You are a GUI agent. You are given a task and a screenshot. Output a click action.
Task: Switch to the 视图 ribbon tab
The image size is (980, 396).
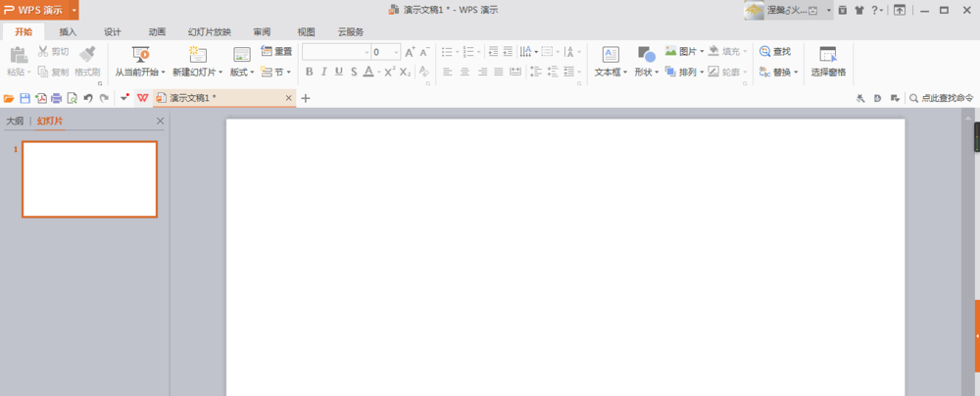[x=306, y=32]
